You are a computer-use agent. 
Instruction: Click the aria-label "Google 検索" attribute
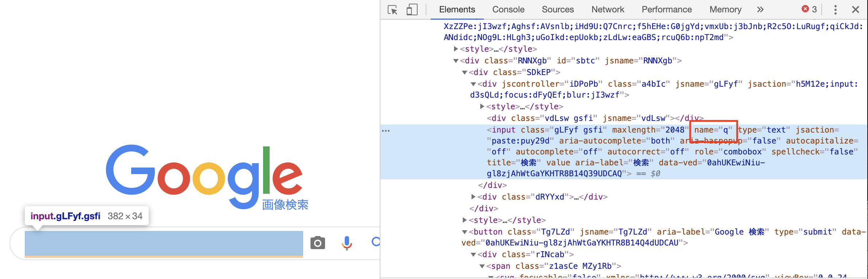tap(713, 232)
